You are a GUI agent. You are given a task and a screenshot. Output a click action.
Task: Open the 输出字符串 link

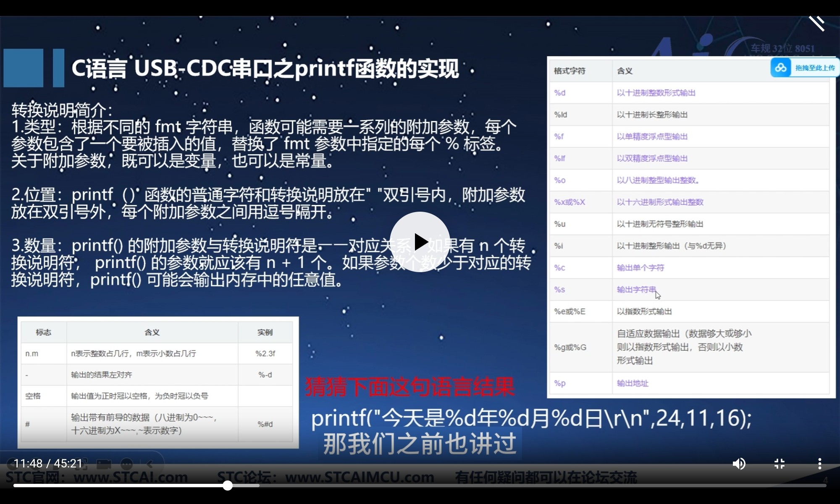tap(636, 289)
